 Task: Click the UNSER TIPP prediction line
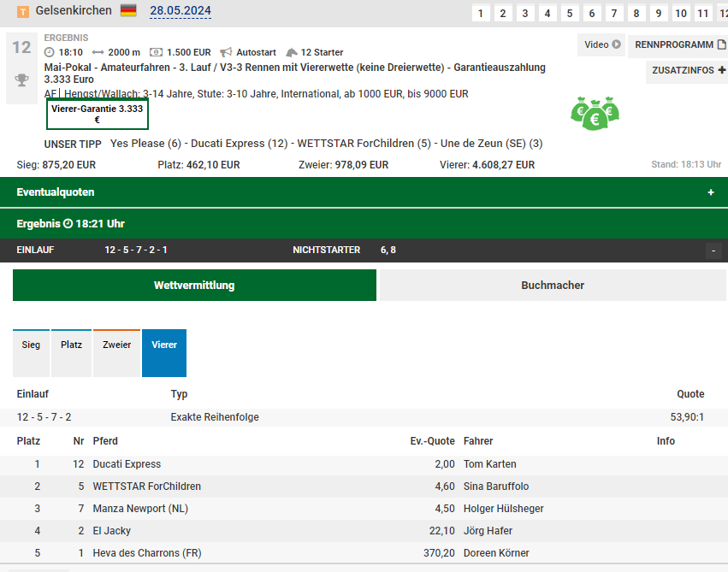coord(293,144)
